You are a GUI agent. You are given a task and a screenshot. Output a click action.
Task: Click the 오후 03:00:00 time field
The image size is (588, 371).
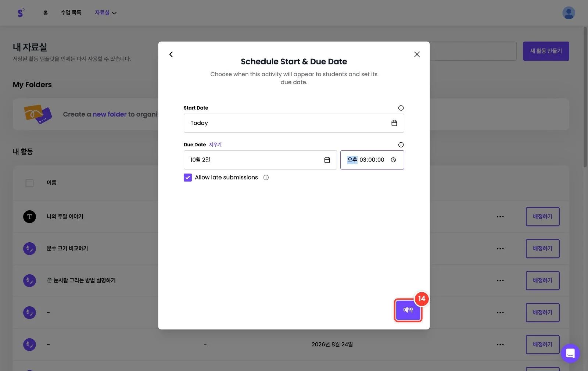[372, 160]
